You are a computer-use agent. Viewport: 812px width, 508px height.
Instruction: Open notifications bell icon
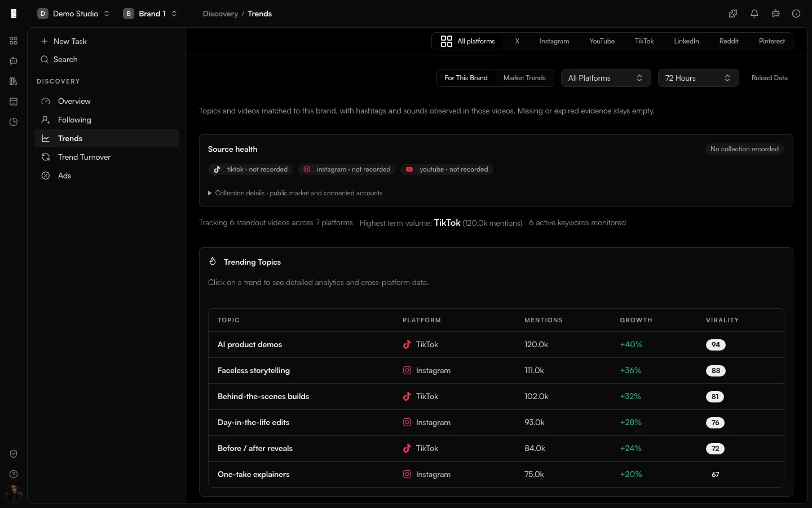pos(754,14)
